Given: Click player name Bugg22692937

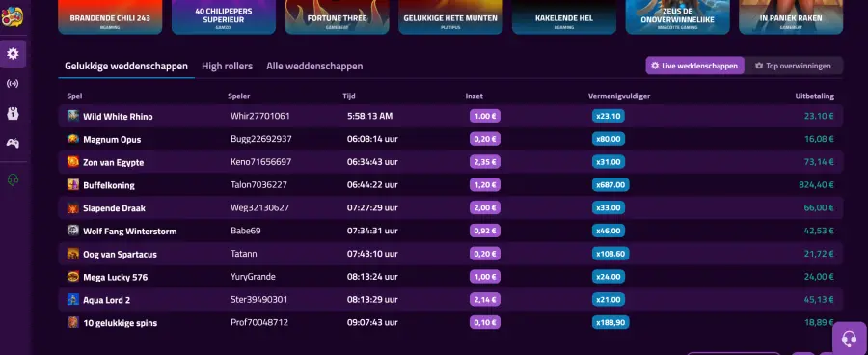Looking at the screenshot, I should (x=261, y=139).
